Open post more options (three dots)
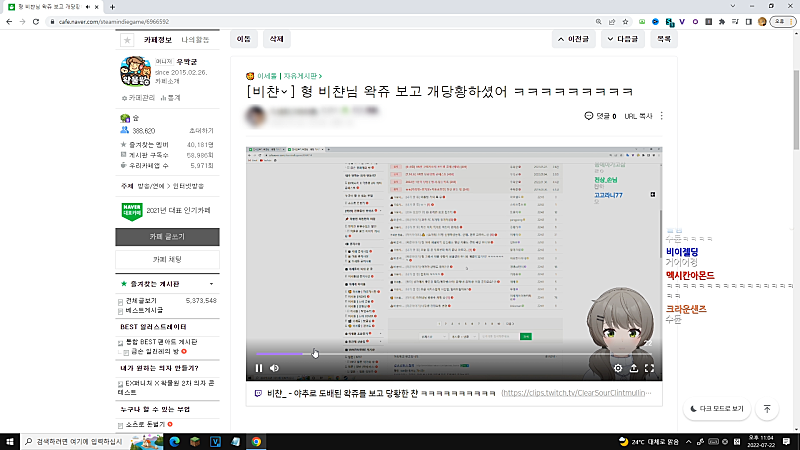This screenshot has height=450, width=800. (661, 116)
